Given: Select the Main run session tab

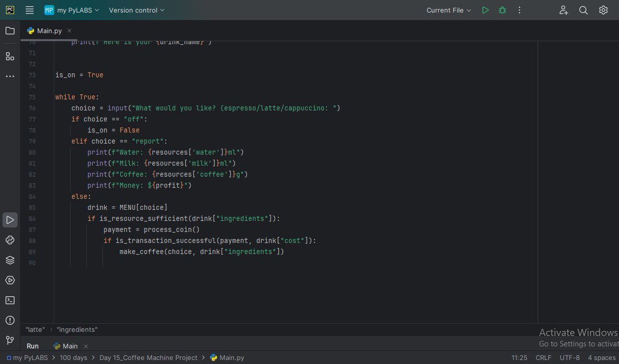Looking at the screenshot, I should click(66, 346).
